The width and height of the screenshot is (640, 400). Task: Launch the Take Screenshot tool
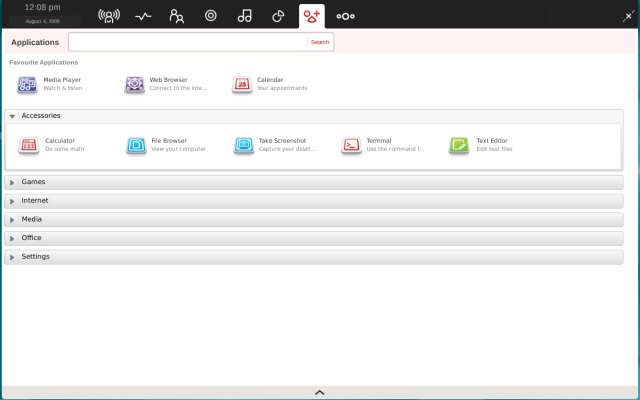(x=275, y=145)
